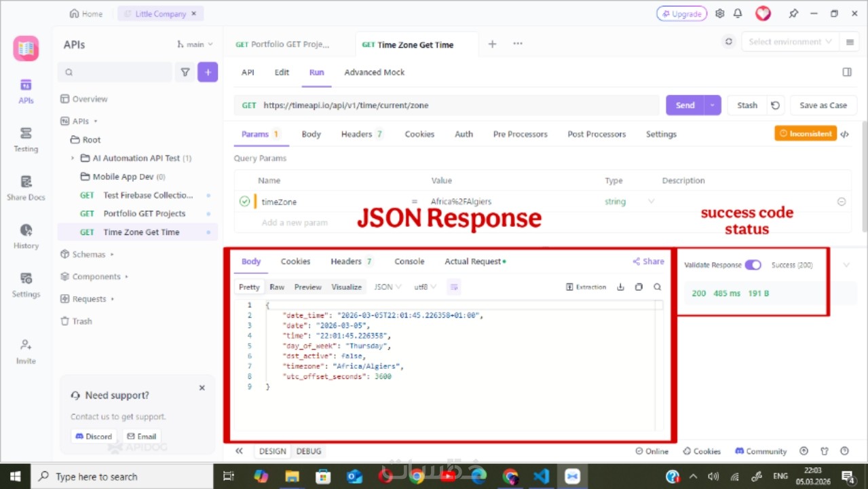Open the main branch dropdown
The height and width of the screenshot is (489, 868).
[x=195, y=44]
